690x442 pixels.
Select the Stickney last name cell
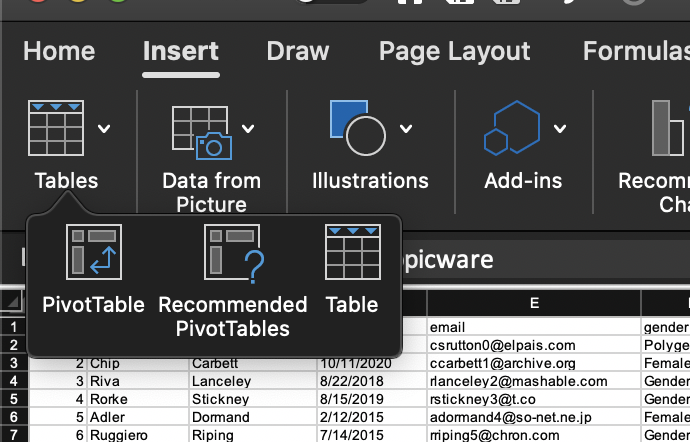pyautogui.click(x=253, y=399)
